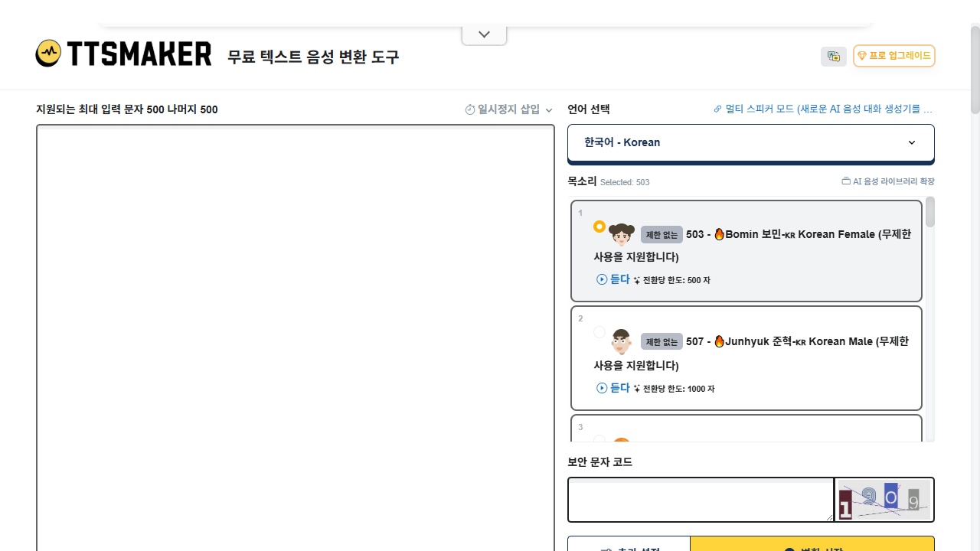Select the 503 Bomin voice radio button
Viewport: 980px width, 551px height.
pos(599,227)
